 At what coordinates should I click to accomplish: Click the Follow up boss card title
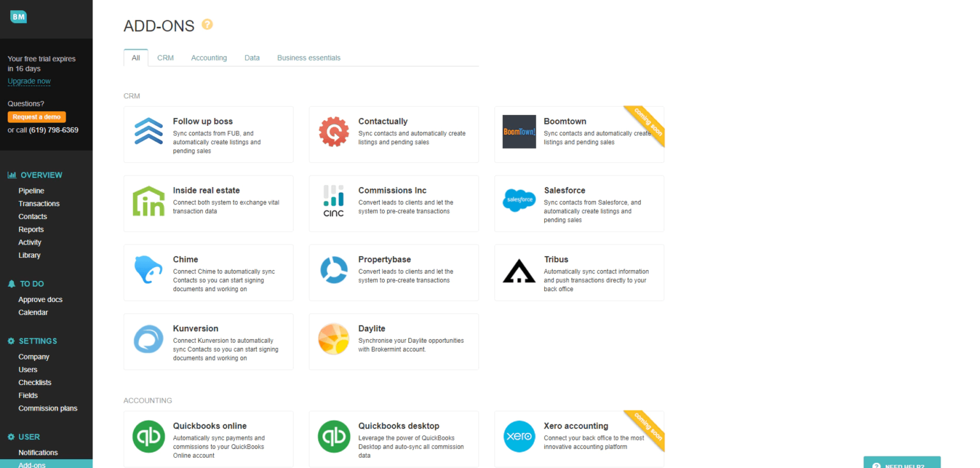[x=203, y=121]
